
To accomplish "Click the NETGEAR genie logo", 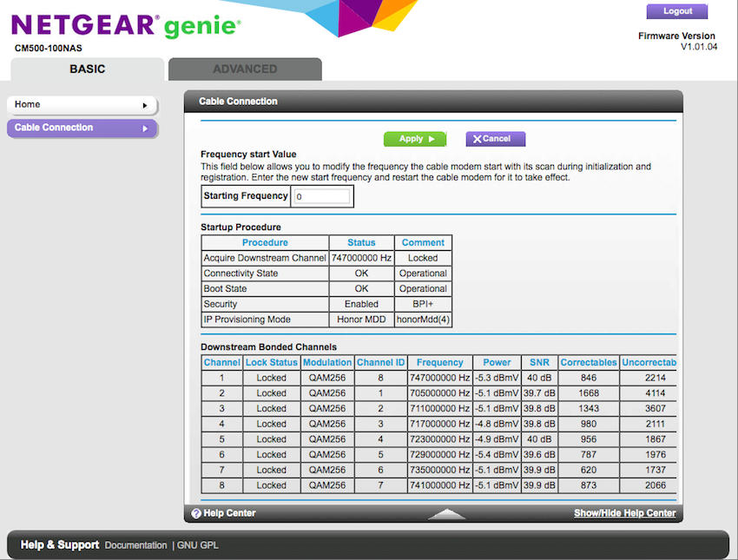I will point(126,26).
